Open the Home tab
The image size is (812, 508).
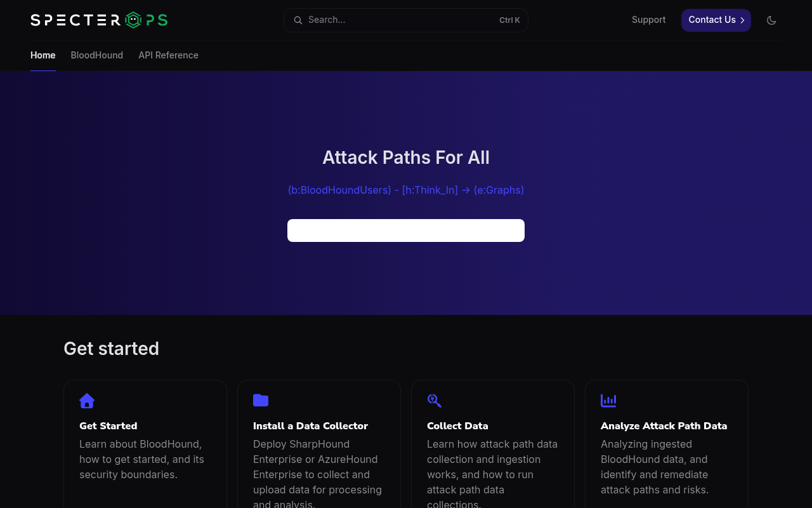43,55
